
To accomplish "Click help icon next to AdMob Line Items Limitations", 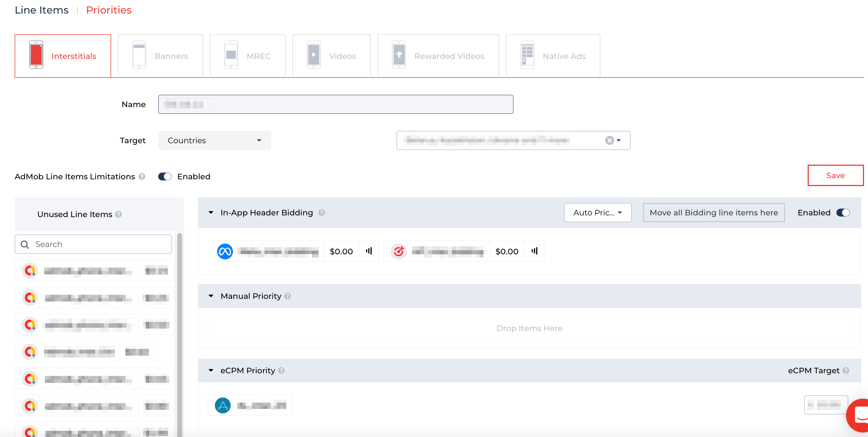I will coord(142,176).
